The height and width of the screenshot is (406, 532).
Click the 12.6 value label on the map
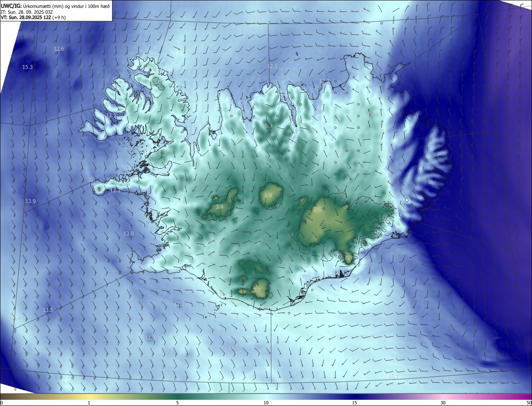tap(59, 49)
